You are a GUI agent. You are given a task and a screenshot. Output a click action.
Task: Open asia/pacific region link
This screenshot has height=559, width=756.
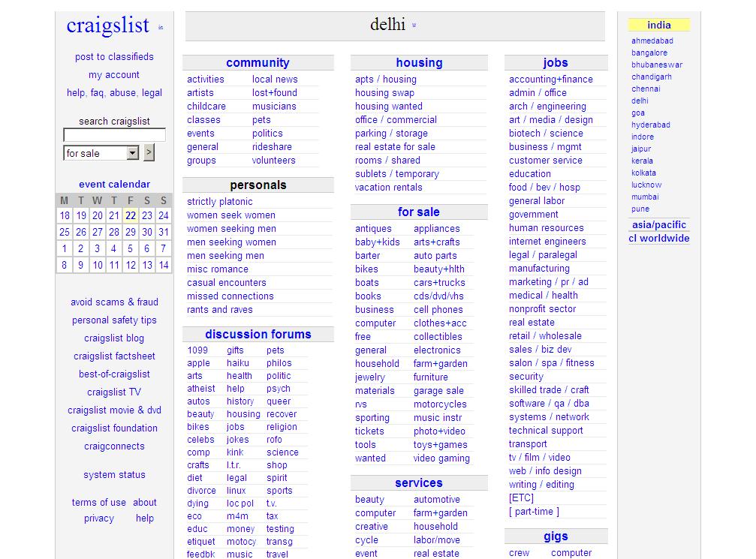[658, 224]
